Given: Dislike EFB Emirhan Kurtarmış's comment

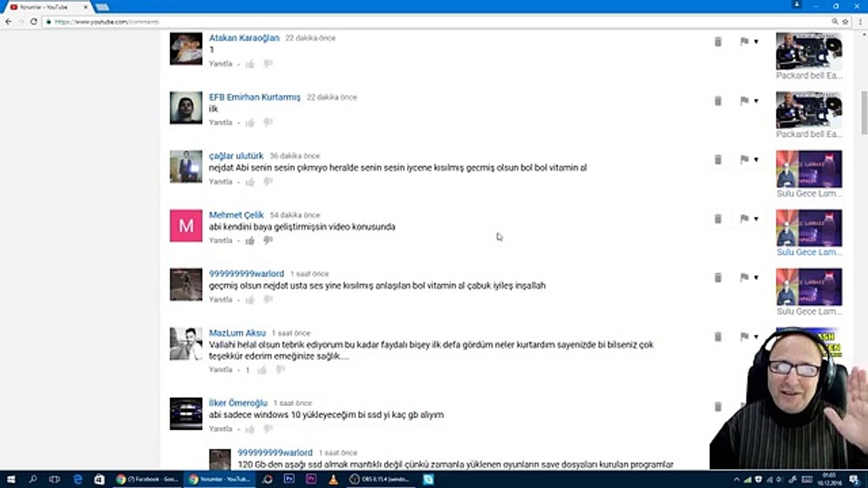Looking at the screenshot, I should (x=268, y=123).
